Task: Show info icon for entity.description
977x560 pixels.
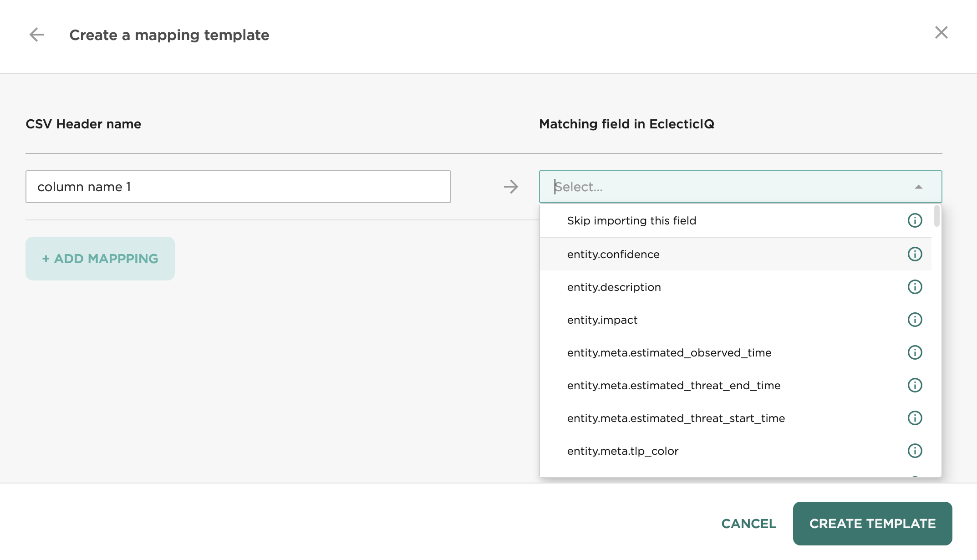Action: click(915, 287)
